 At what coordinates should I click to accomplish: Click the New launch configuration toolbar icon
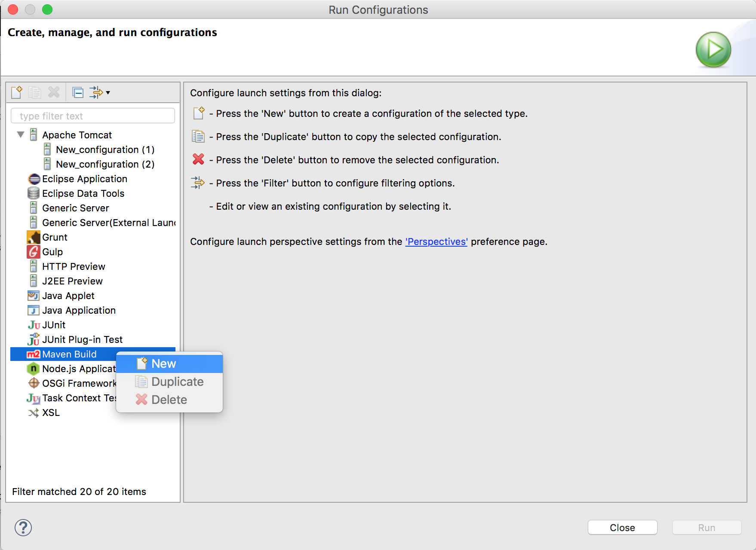click(17, 92)
